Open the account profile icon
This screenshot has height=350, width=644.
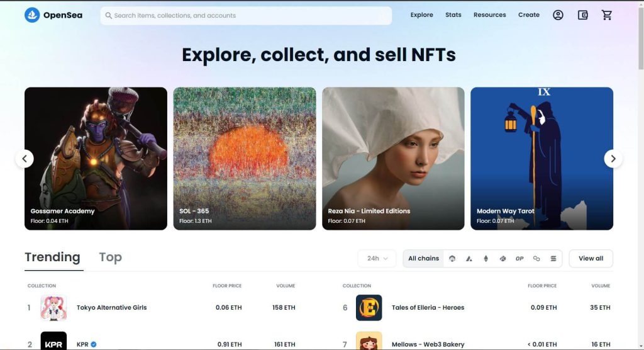558,15
